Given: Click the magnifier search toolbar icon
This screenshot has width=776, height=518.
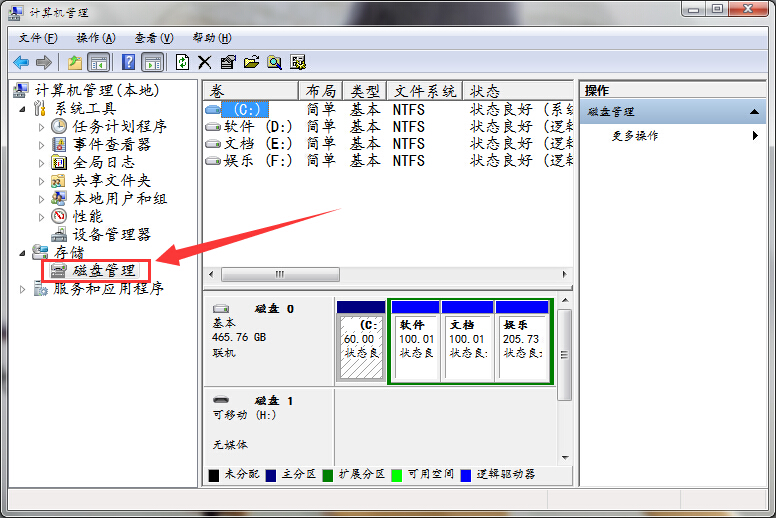Looking at the screenshot, I should pos(274,62).
